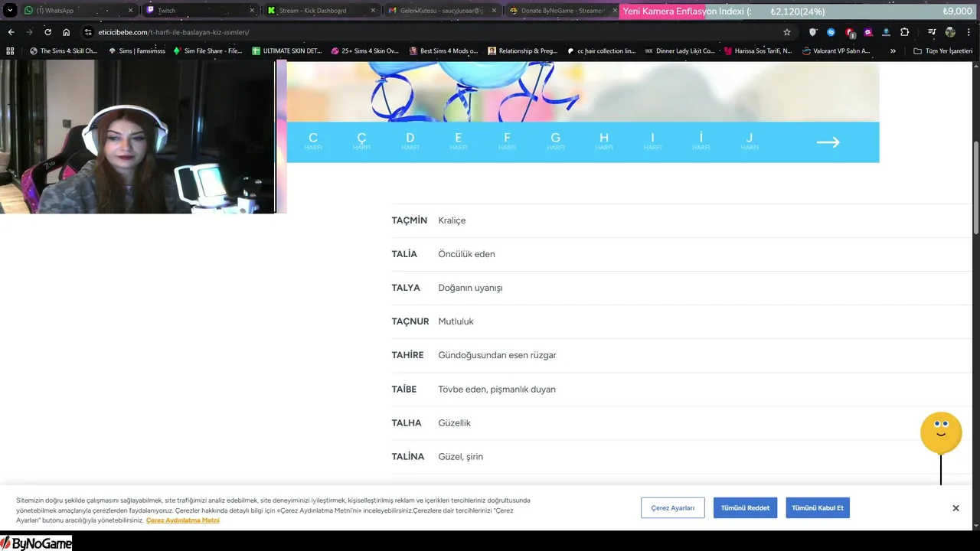Click the Tümünü Reddet button
This screenshot has width=980, height=551.
[745, 508]
